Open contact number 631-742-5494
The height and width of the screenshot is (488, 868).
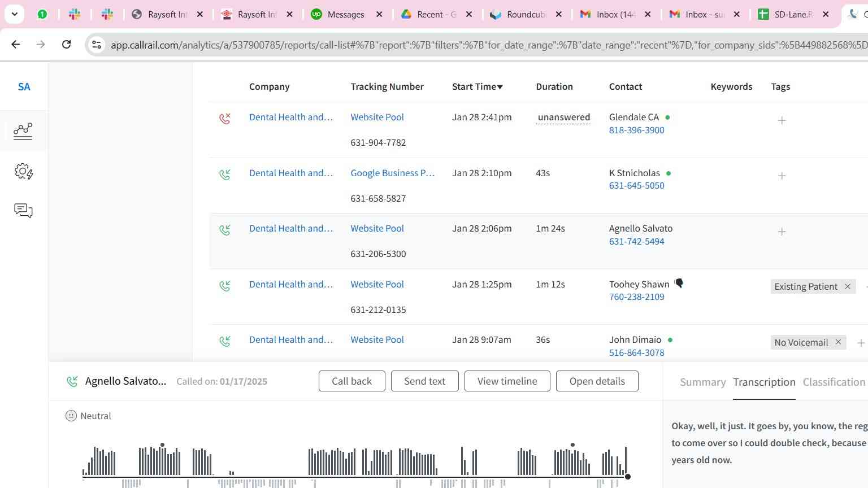[636, 241]
